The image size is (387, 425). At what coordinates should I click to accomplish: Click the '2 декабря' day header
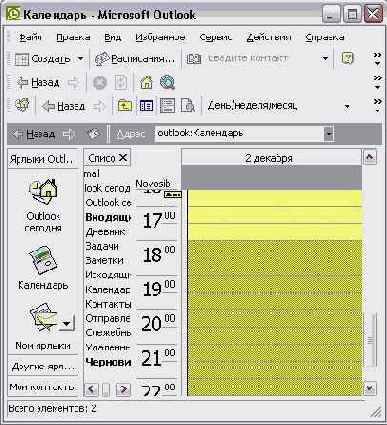click(x=269, y=158)
